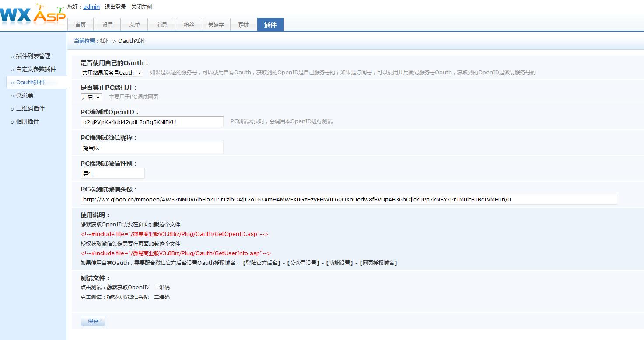Viewport: 644px width, 340px height.
Task: Focus the PC端测试OpenID input field
Action: tap(152, 122)
